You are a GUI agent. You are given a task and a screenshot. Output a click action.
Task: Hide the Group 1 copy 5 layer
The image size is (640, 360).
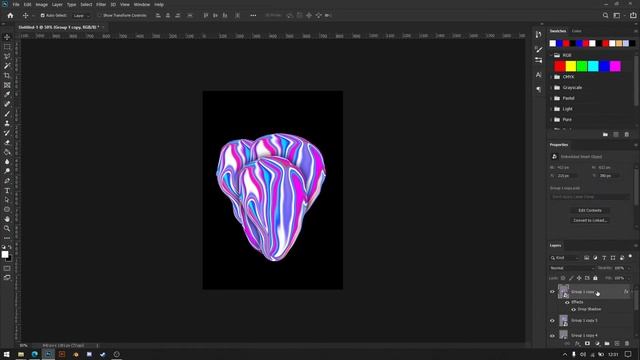pos(552,321)
